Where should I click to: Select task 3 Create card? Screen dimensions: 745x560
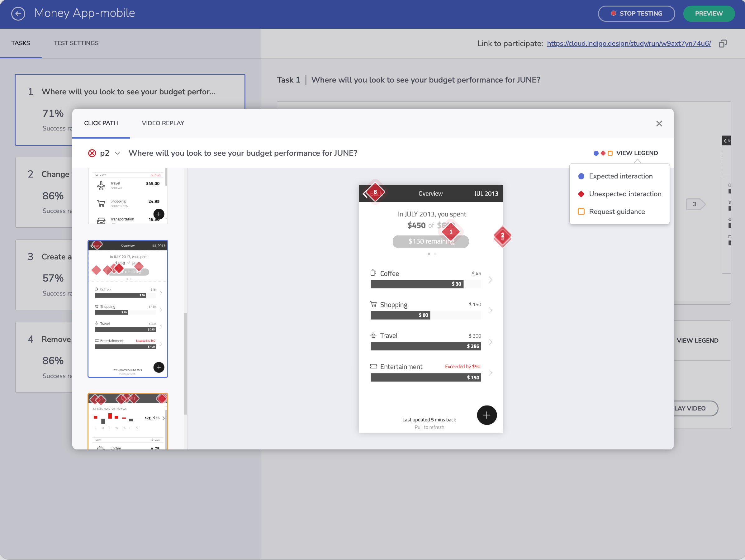pyautogui.click(x=44, y=275)
